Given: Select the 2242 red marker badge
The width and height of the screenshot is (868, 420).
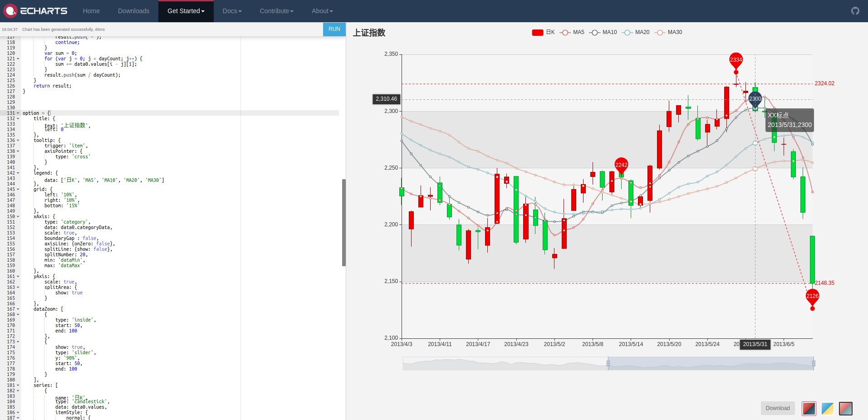Looking at the screenshot, I should click(x=621, y=165).
